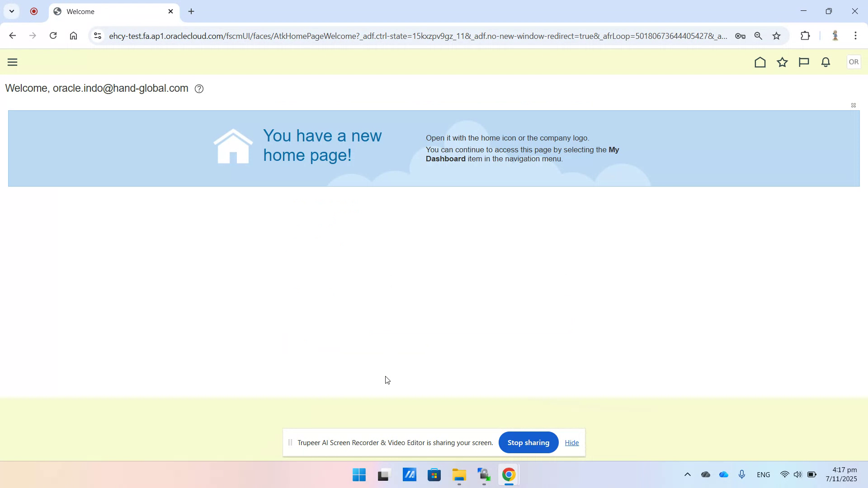This screenshot has width=868, height=488.
Task: Open favorites star in the Oracle header
Action: click(782, 62)
